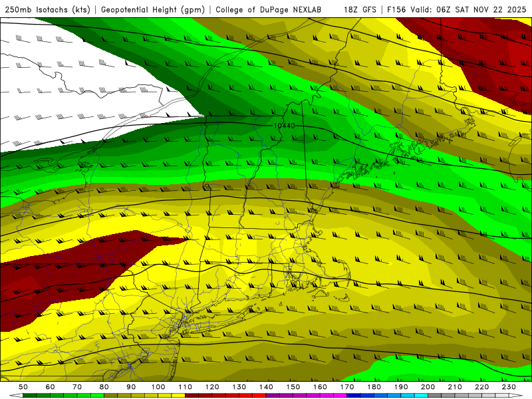The image size is (532, 399).
Task: Click the 190 knot scale label
Action: (x=402, y=387)
